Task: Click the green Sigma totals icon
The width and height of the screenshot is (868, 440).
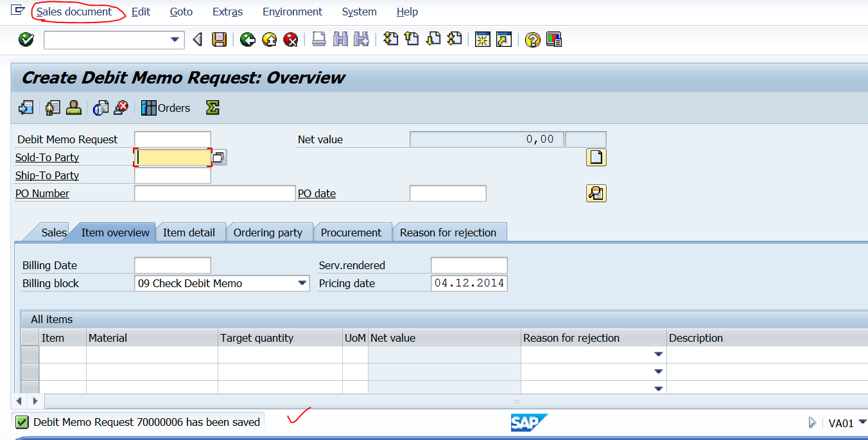Action: tap(213, 108)
